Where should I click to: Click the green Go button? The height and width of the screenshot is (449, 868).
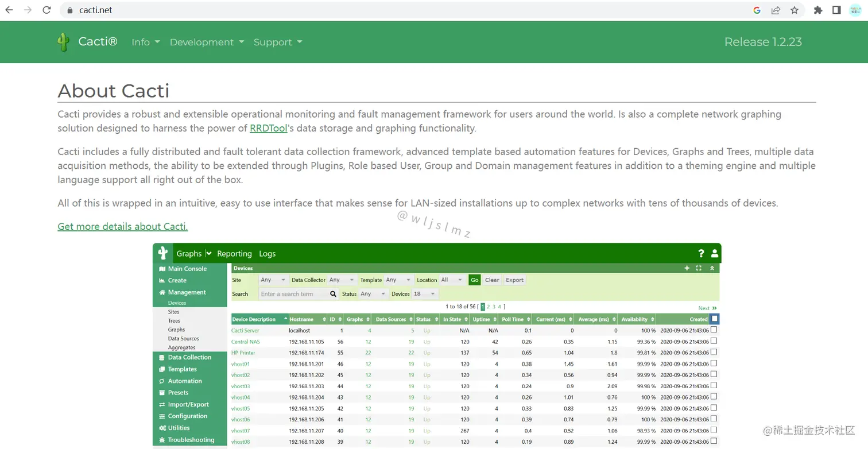click(474, 280)
